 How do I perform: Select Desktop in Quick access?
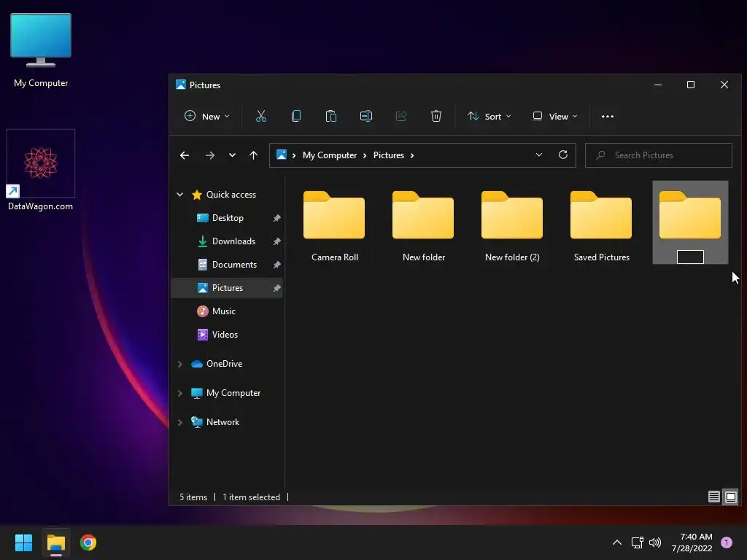(228, 217)
